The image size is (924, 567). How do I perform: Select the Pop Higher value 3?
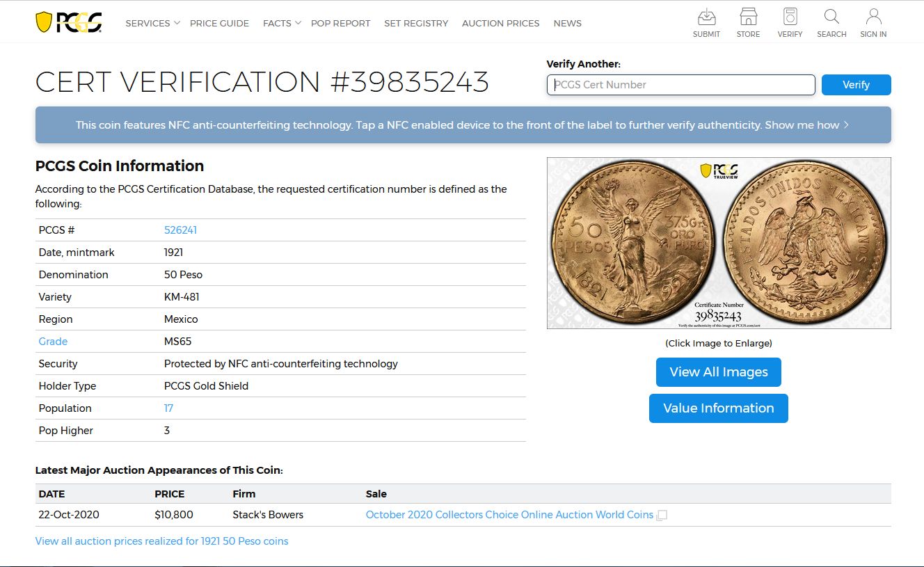click(167, 431)
